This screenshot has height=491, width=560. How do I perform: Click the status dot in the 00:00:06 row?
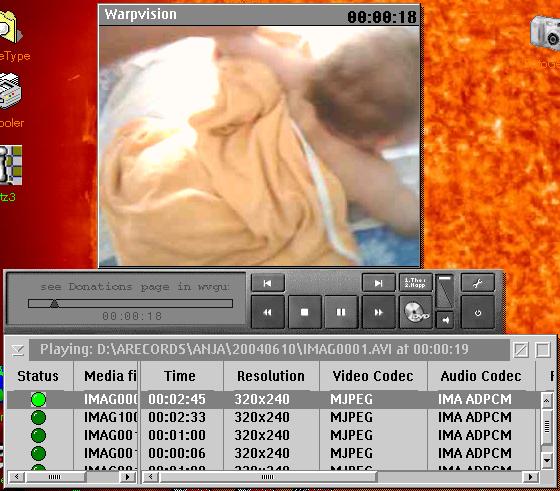(39, 453)
